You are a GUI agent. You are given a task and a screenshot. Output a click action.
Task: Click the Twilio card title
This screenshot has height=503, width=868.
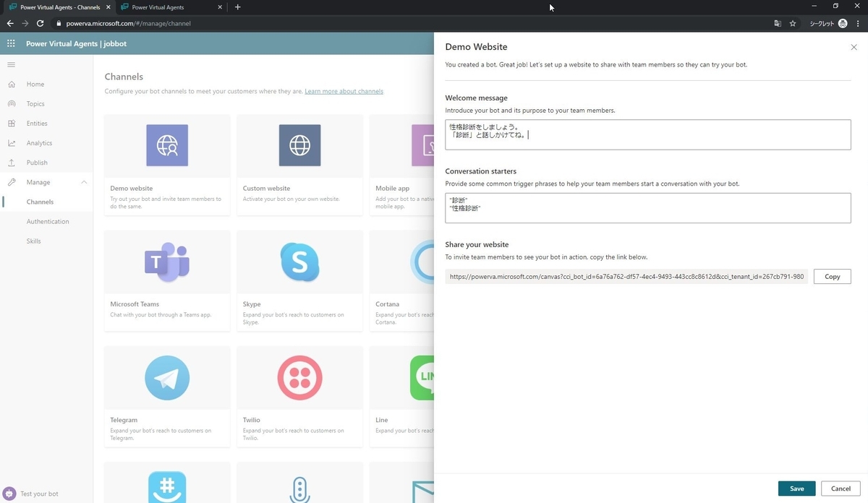click(252, 420)
